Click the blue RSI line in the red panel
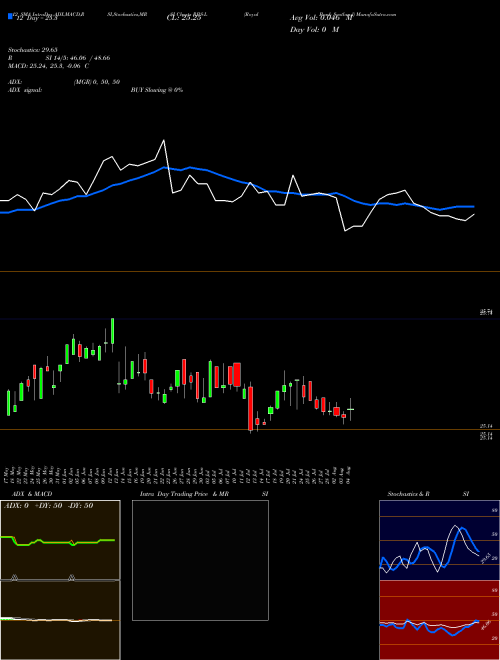Image resolution: width=500 pixels, height=660 pixels. tap(429, 627)
